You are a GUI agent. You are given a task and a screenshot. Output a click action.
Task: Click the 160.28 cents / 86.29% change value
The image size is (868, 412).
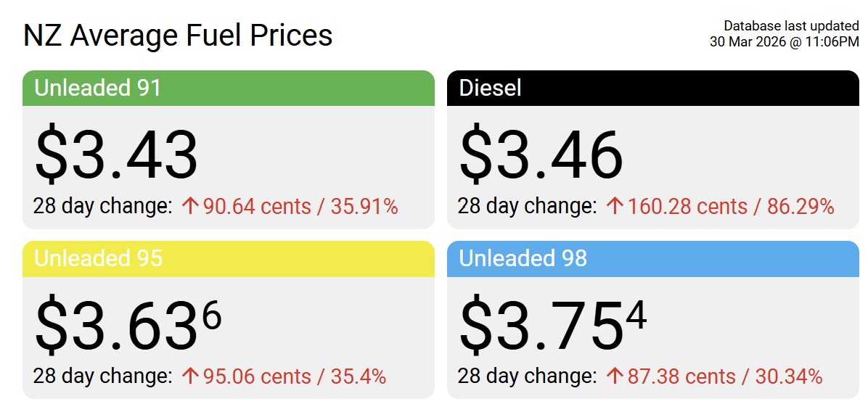click(x=731, y=207)
